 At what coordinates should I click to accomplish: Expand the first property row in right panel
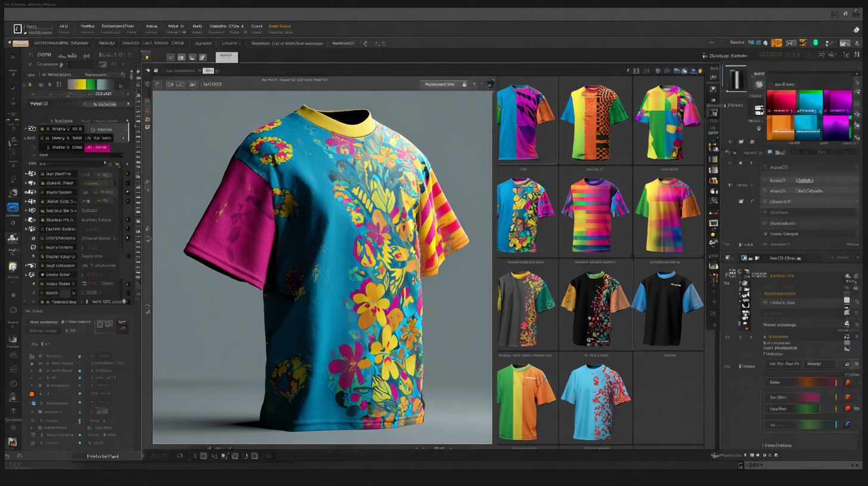pyautogui.click(x=765, y=168)
